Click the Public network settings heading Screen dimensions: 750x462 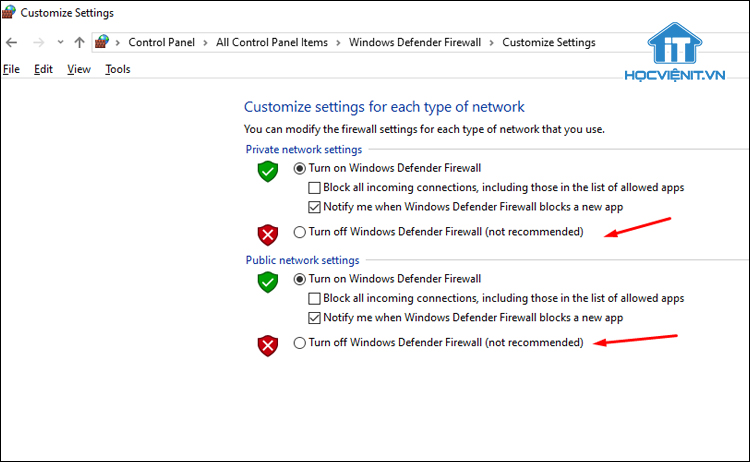(302, 260)
